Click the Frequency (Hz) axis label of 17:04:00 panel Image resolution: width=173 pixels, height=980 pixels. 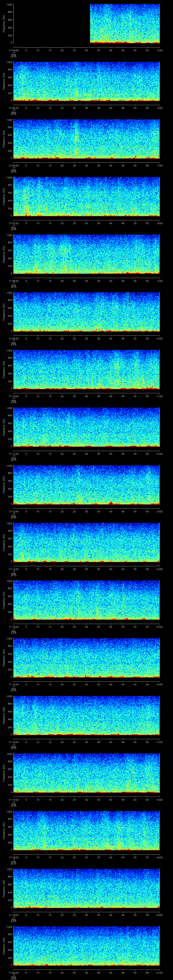click(4, 24)
